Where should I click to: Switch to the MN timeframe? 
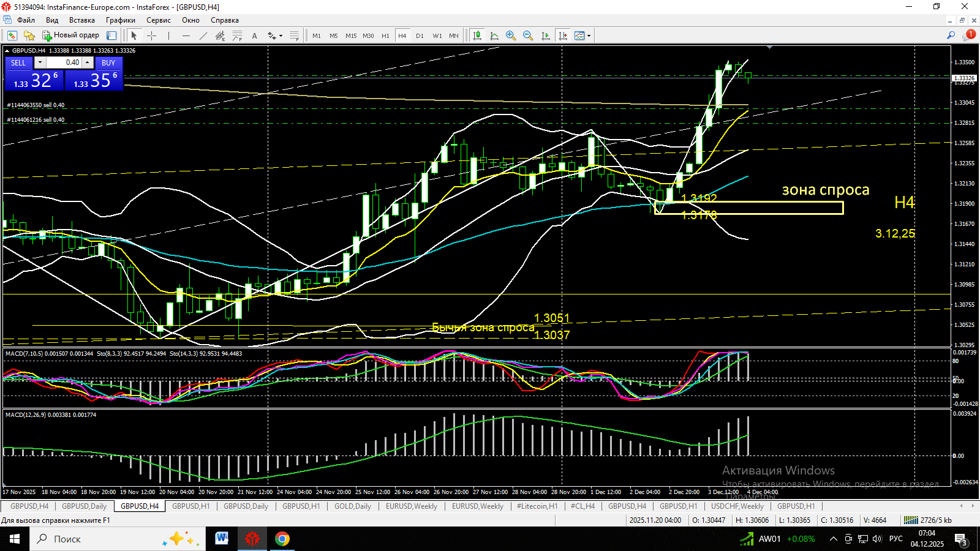point(454,36)
